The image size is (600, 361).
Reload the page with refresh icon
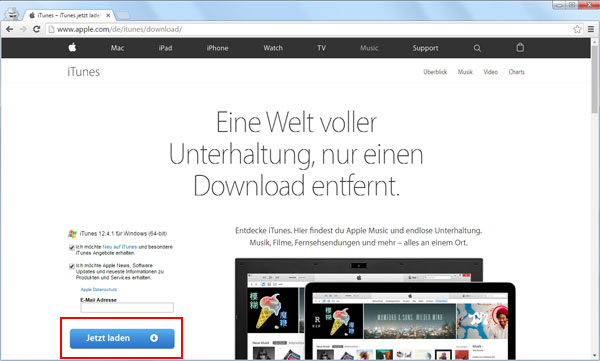pyautogui.click(x=36, y=29)
